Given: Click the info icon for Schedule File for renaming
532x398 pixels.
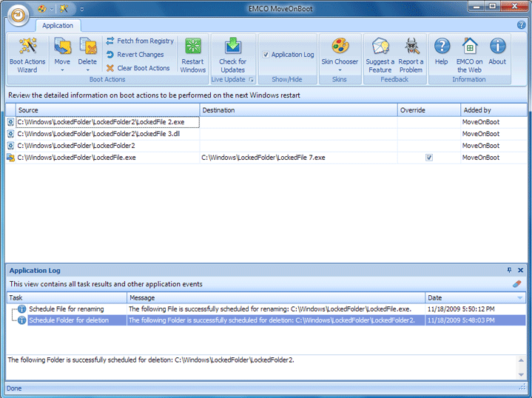Looking at the screenshot, I should [21, 308].
